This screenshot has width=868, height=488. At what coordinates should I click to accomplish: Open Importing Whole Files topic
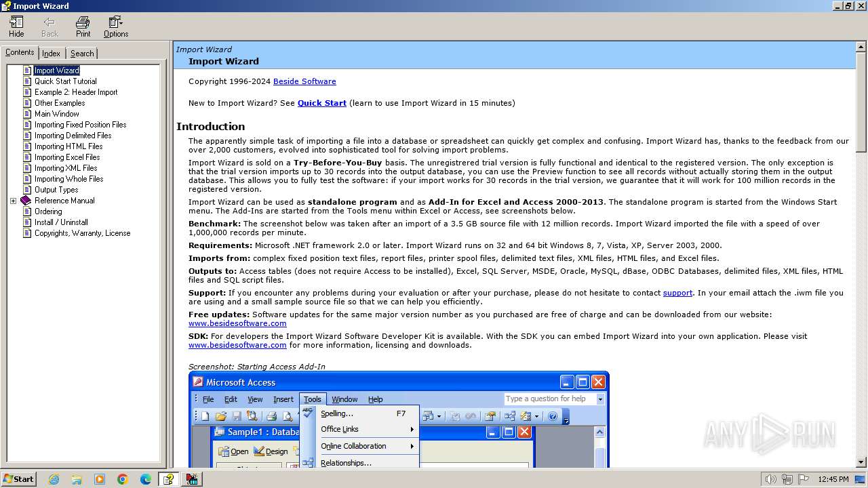[69, 179]
